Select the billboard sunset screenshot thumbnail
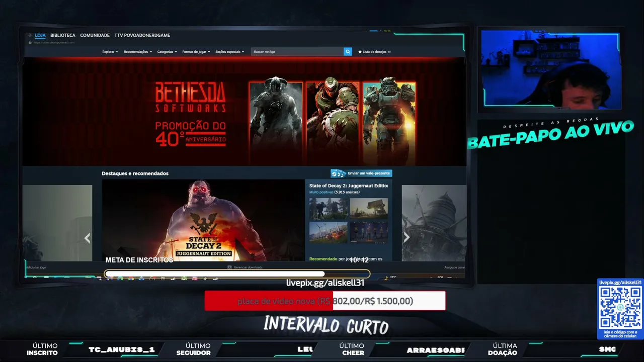This screenshot has width=644, height=362. click(369, 209)
